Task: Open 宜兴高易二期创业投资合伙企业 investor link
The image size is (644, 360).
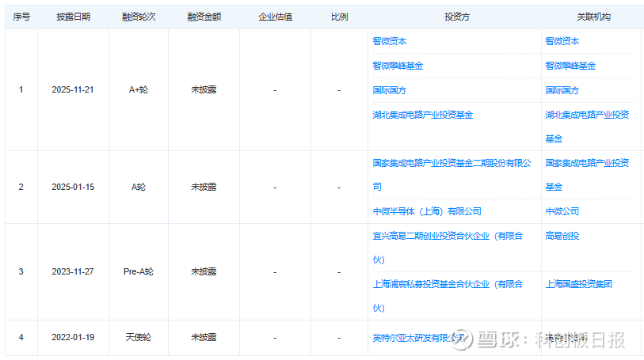Action: point(448,248)
